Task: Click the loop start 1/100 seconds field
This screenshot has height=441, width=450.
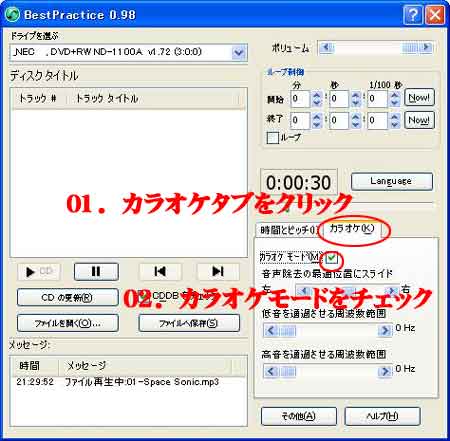Action: tap(378, 99)
